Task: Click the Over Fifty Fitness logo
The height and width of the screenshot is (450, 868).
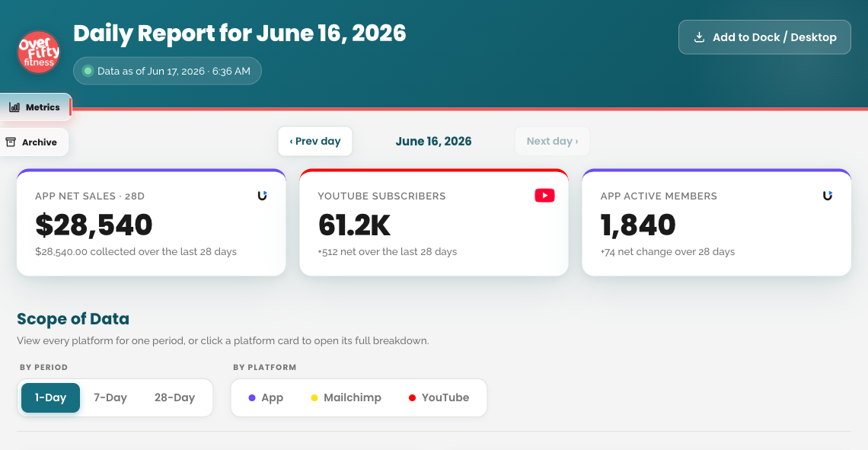Action: tap(39, 52)
